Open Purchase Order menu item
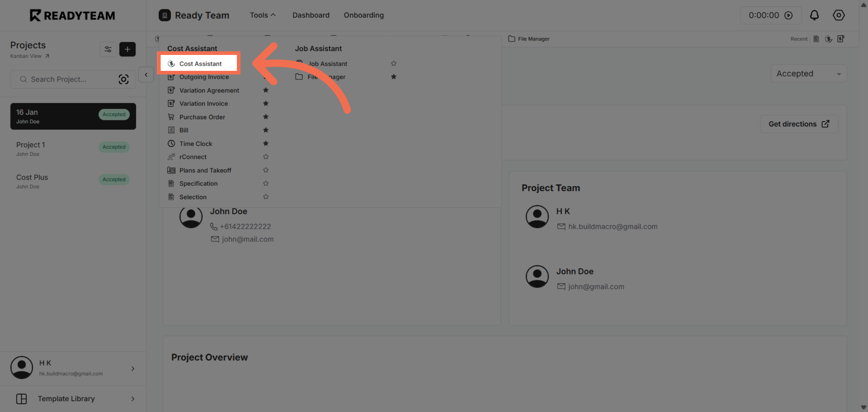Viewport: 868px width, 412px height. (202, 117)
